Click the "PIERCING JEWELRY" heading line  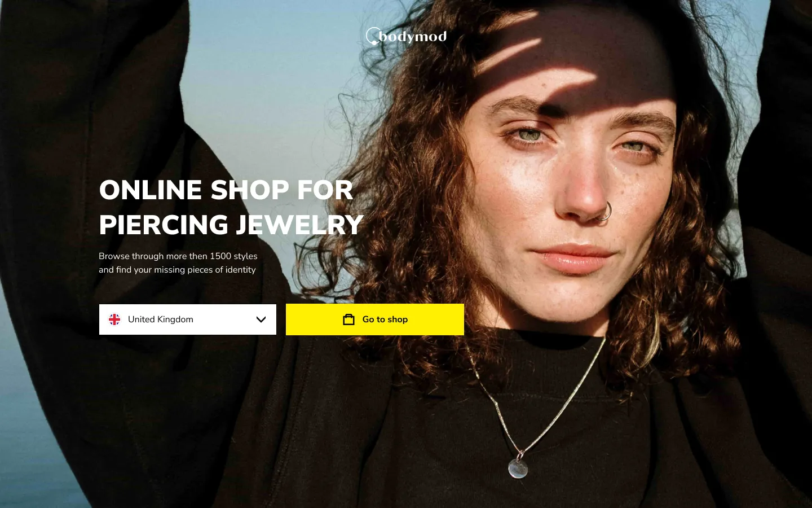[x=231, y=225]
